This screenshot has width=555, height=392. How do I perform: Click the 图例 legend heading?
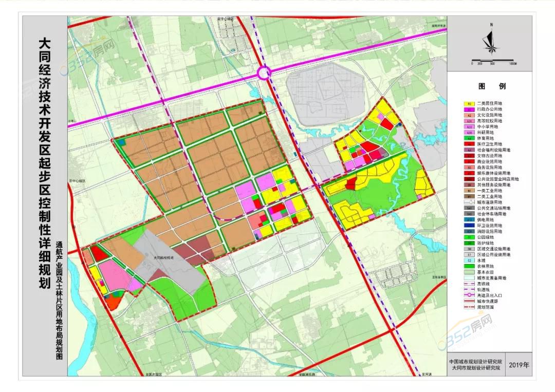tap(492, 86)
